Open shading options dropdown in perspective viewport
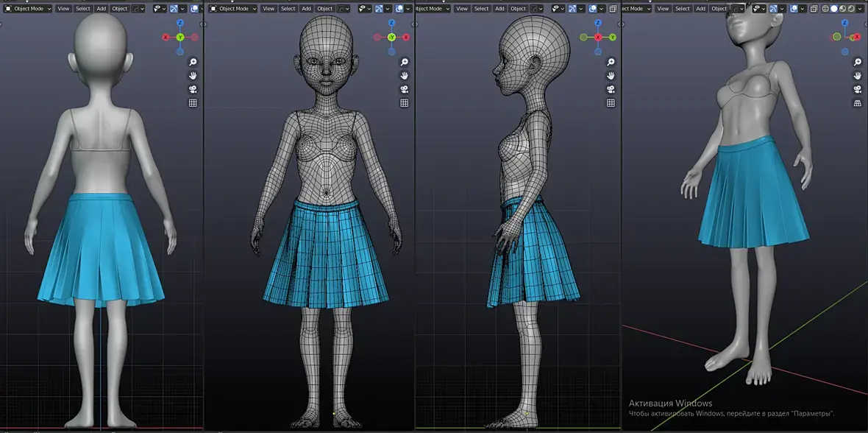The width and height of the screenshot is (868, 433). pyautogui.click(x=860, y=8)
